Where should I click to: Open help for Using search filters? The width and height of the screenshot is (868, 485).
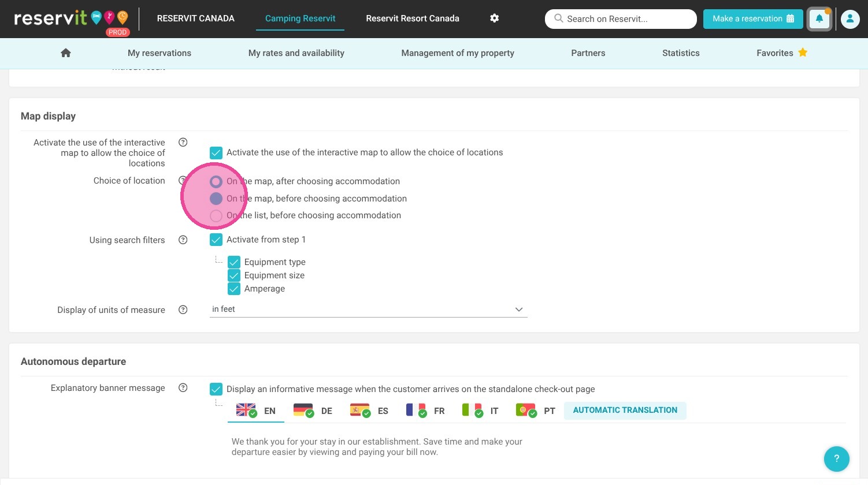click(x=183, y=240)
